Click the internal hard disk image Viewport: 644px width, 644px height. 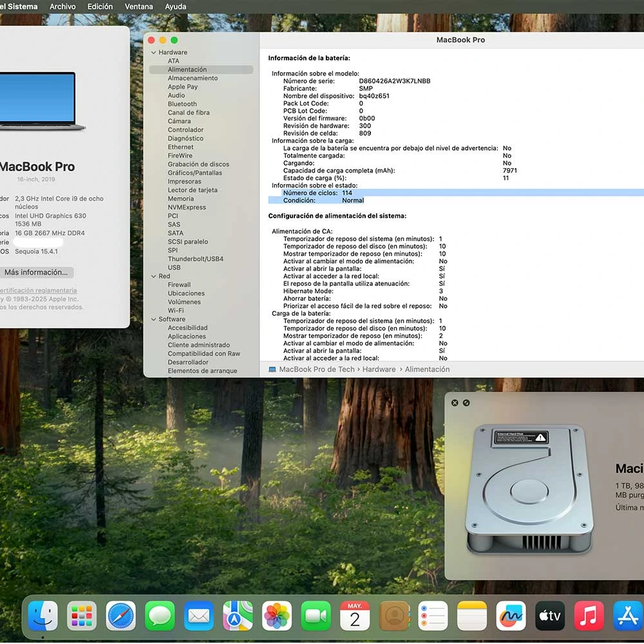tap(529, 489)
